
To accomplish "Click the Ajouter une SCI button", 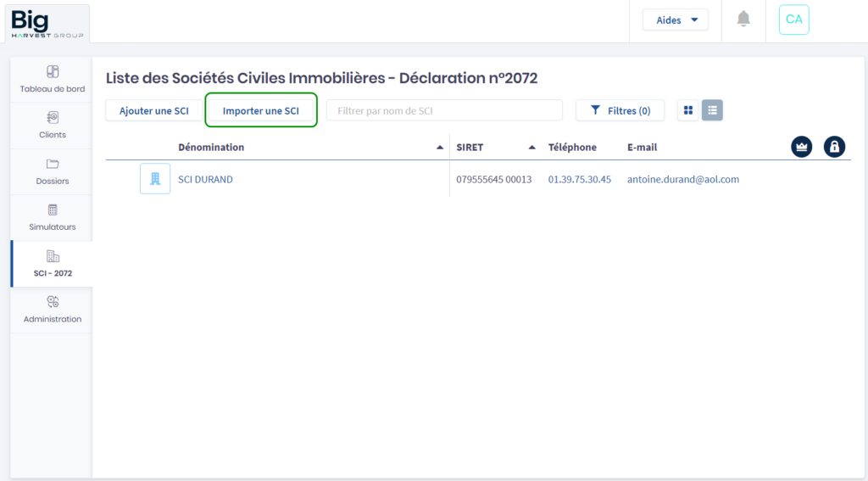I will click(153, 111).
